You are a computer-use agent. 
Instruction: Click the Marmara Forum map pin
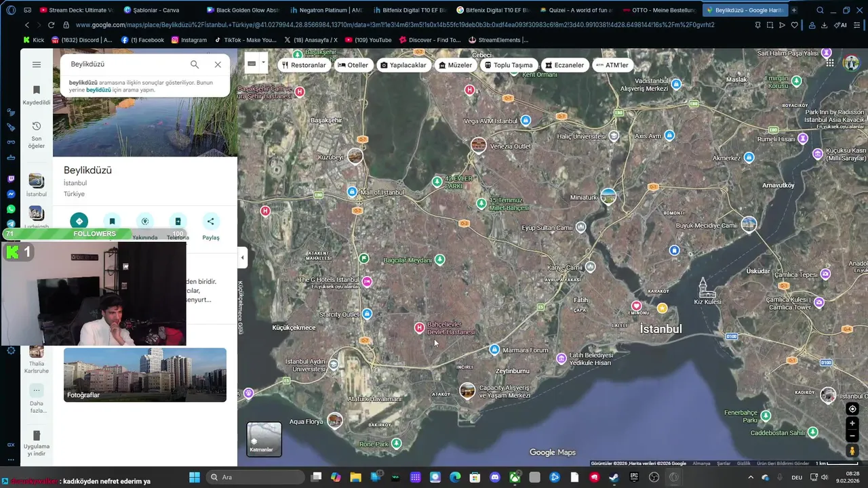tap(494, 350)
